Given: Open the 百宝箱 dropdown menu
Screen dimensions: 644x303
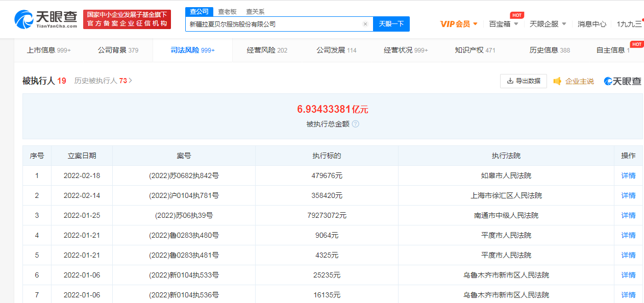Looking at the screenshot, I should click(x=503, y=24).
